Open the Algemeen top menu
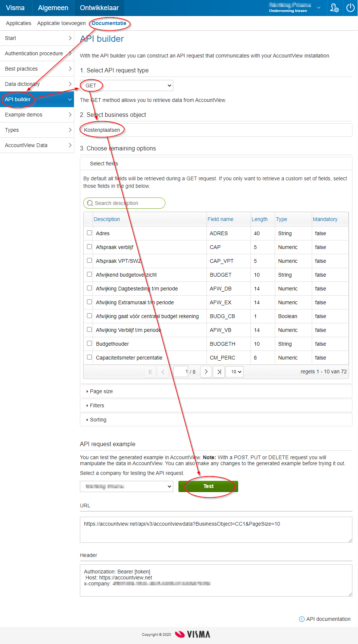Image resolution: width=358 pixels, height=644 pixels. [53, 8]
